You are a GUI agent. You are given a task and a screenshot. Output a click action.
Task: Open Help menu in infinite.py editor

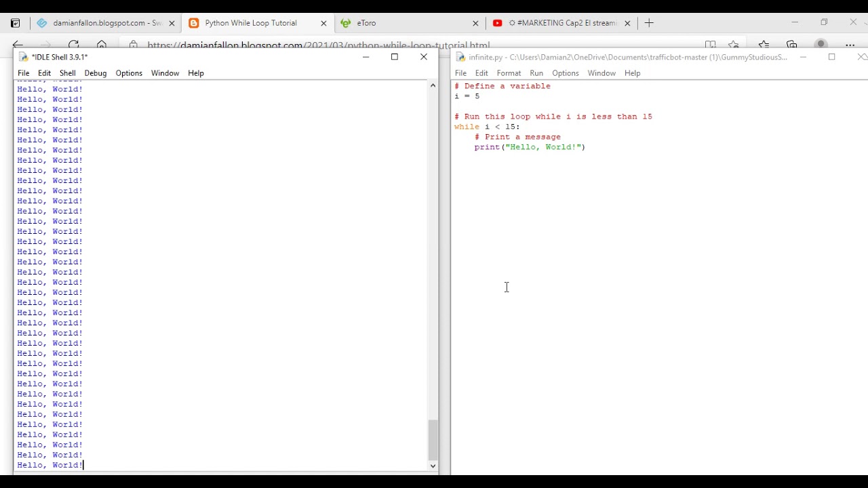click(x=632, y=73)
